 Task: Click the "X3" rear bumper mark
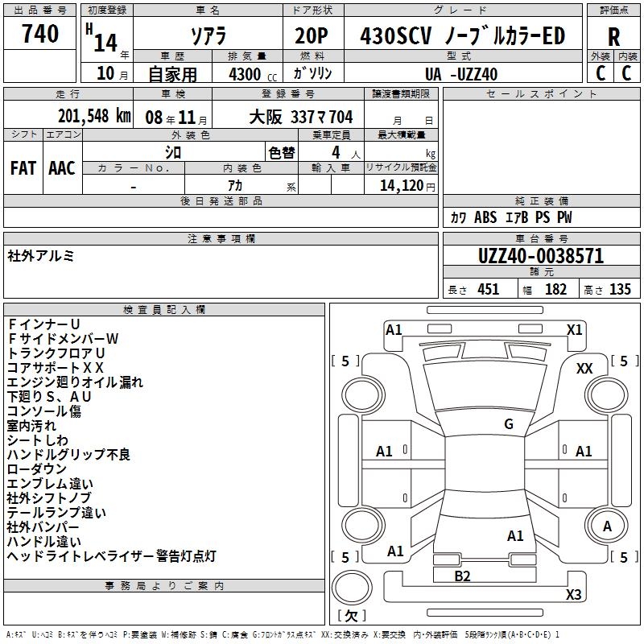tap(574, 594)
